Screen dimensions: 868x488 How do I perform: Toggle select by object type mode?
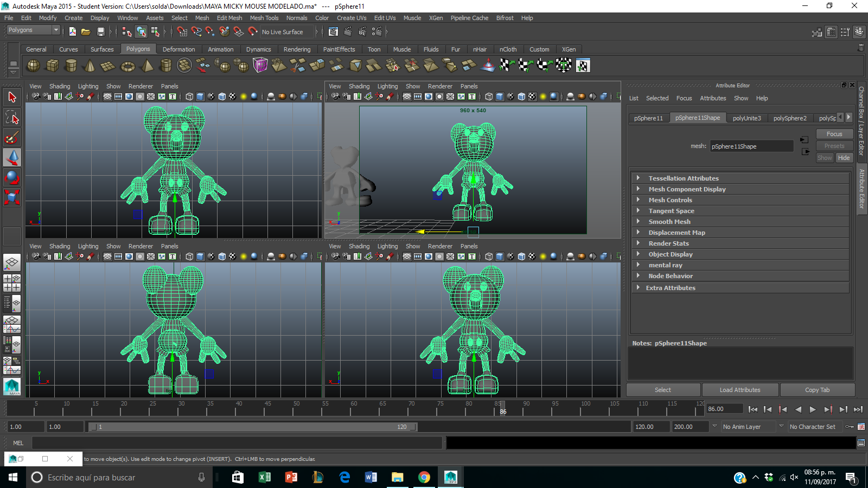[x=141, y=32]
